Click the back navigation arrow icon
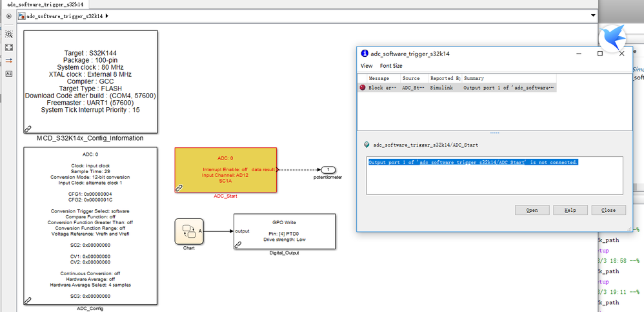Image resolution: width=644 pixels, height=312 pixels. [x=8, y=16]
